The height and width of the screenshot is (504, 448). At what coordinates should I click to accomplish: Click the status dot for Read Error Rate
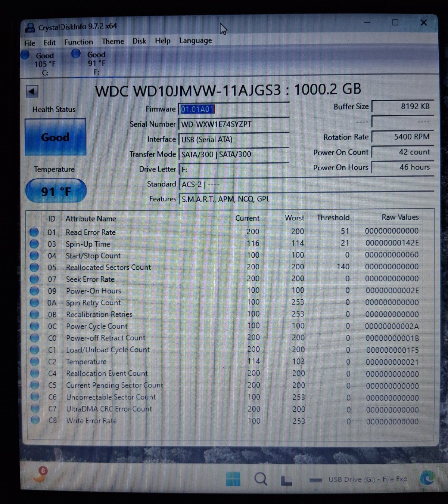pyautogui.click(x=34, y=232)
